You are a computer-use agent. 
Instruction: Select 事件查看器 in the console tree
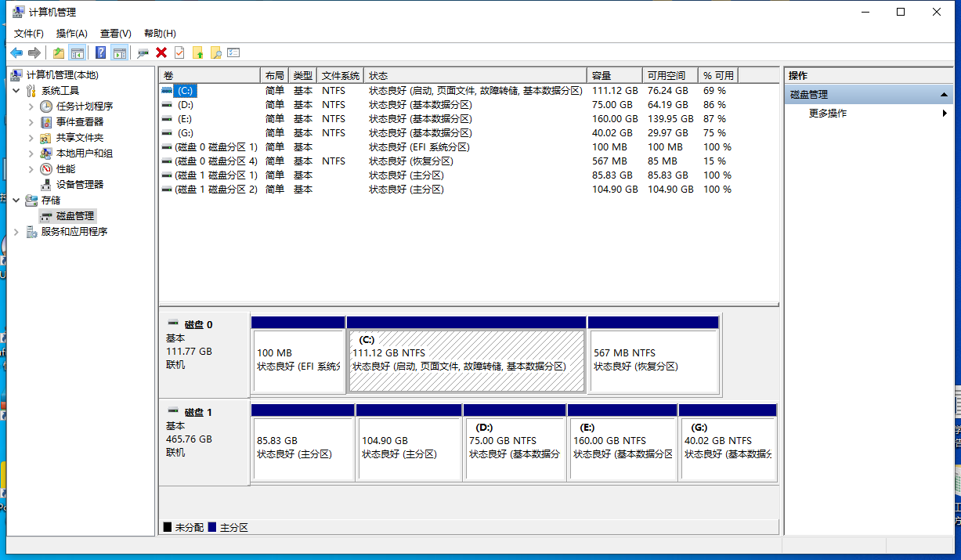coord(79,122)
